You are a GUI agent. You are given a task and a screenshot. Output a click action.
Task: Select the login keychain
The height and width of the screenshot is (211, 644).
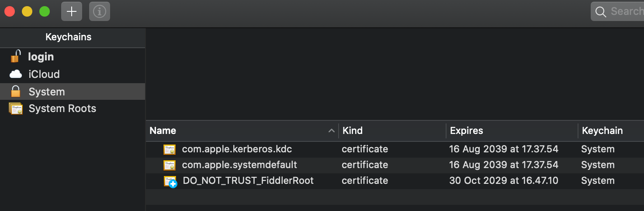[41, 57]
